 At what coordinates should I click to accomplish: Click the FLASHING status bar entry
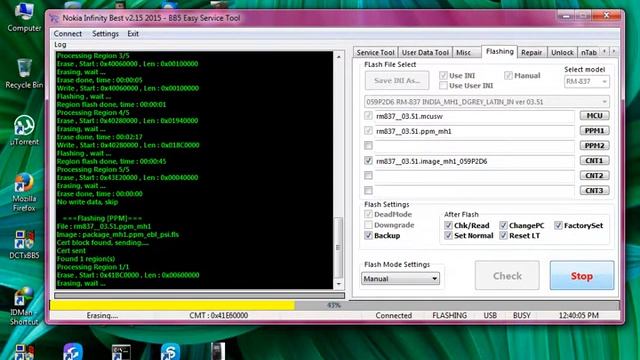tap(449, 316)
